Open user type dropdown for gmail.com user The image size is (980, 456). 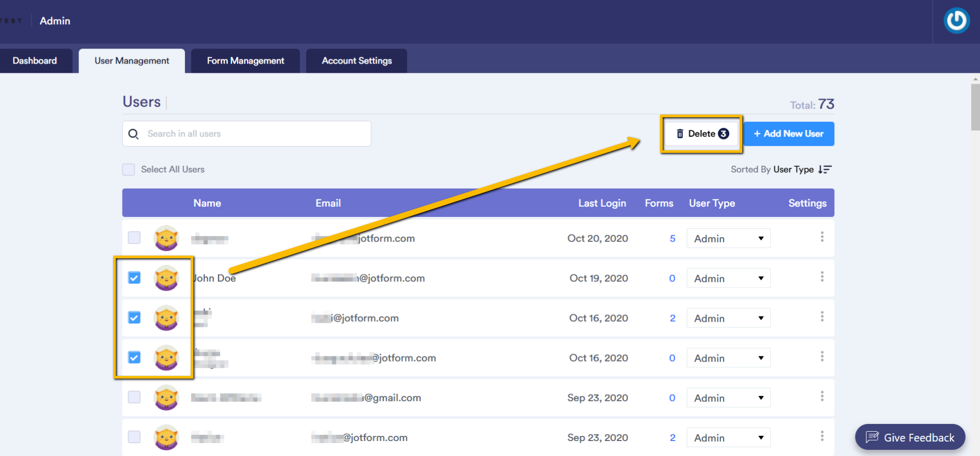pos(728,398)
